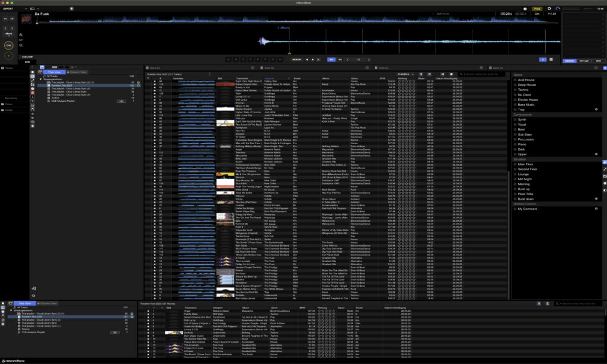The width and height of the screenshot is (607, 364).
Task: Click the Genre category gear icon beside Trap
Action: coord(596,109)
